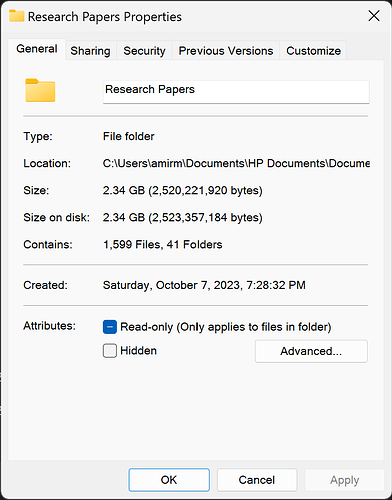The width and height of the screenshot is (392, 500).
Task: Close the Research Papers Properties dialog
Action: (374, 16)
